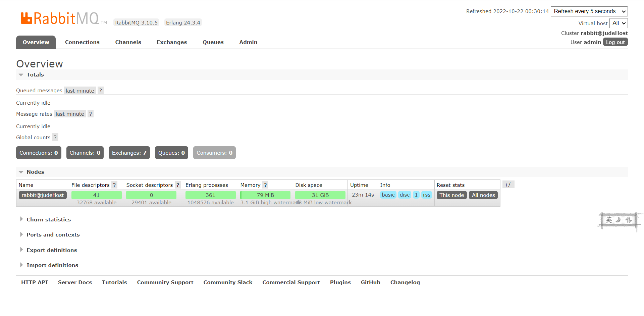Open Community Support link
Screen dimensions: 644x316
point(165,282)
